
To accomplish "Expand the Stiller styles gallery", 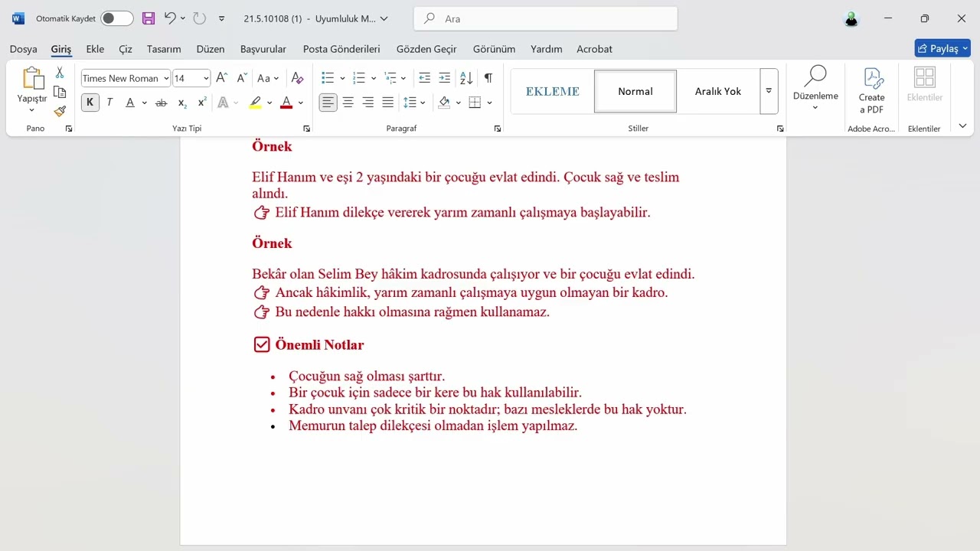I will [769, 91].
